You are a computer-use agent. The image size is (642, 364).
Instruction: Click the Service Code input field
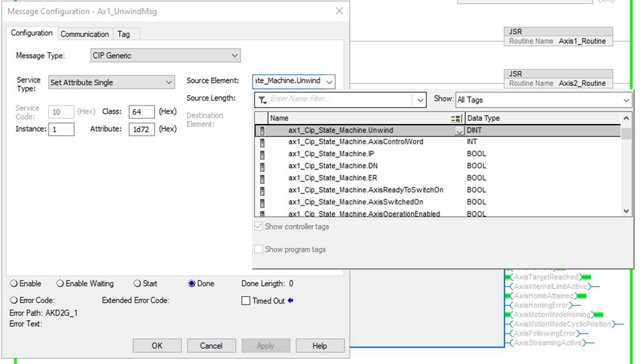tap(61, 112)
